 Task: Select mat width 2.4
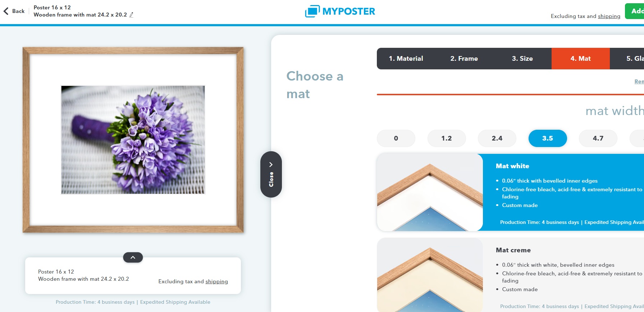pos(497,138)
